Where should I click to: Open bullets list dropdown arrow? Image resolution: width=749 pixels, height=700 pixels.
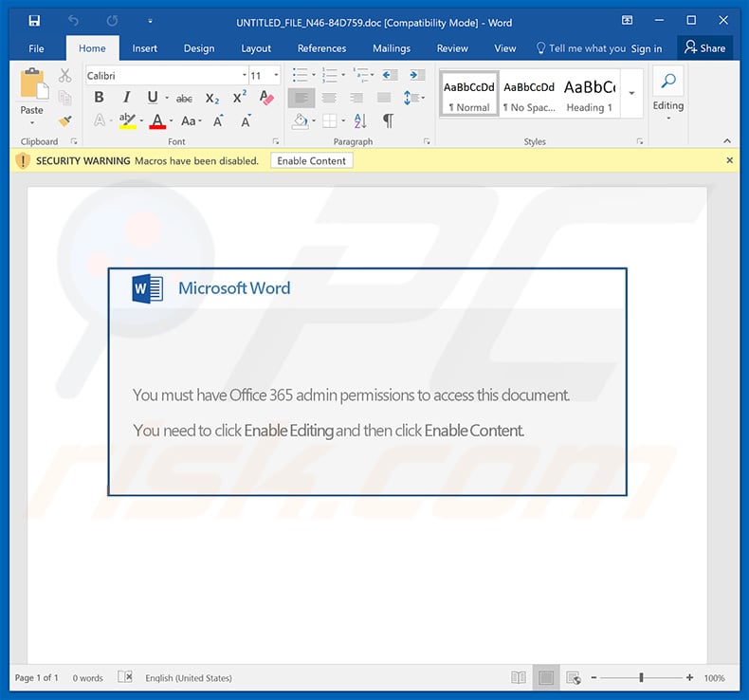pyautogui.click(x=314, y=75)
